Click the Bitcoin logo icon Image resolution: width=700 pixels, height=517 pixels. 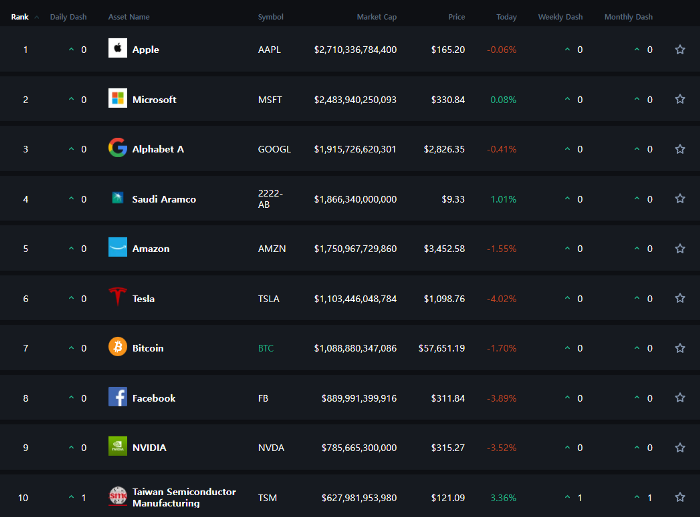[117, 347]
